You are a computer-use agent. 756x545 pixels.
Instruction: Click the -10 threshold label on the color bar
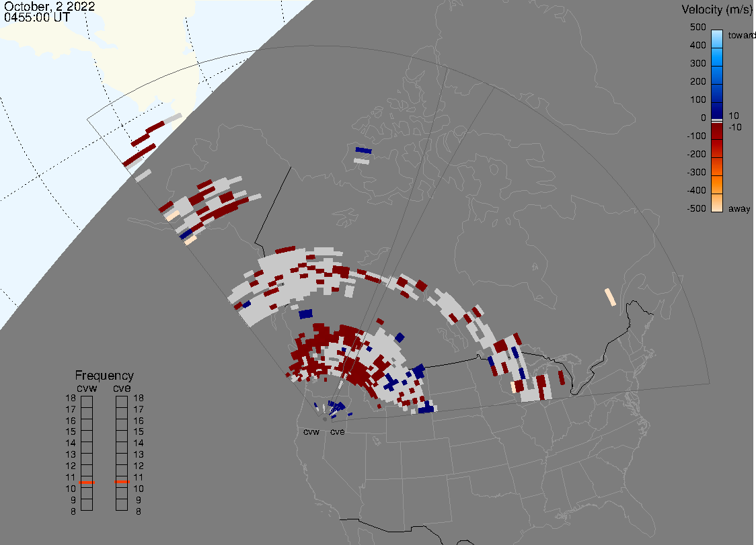tap(734, 128)
